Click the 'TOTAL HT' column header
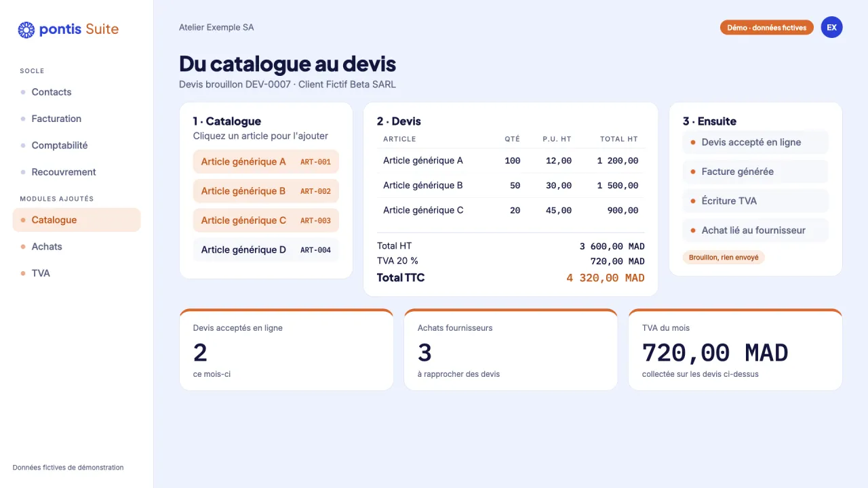Viewport: 868px width, 488px height. (x=619, y=139)
